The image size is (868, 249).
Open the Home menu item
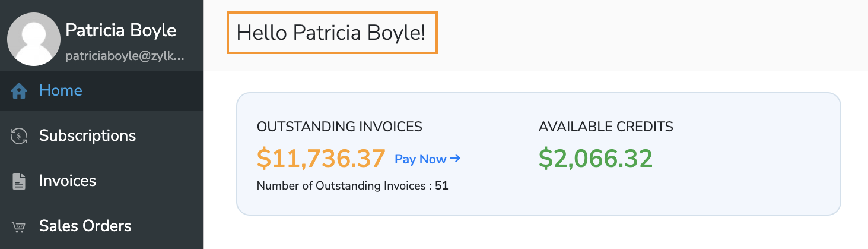61,91
